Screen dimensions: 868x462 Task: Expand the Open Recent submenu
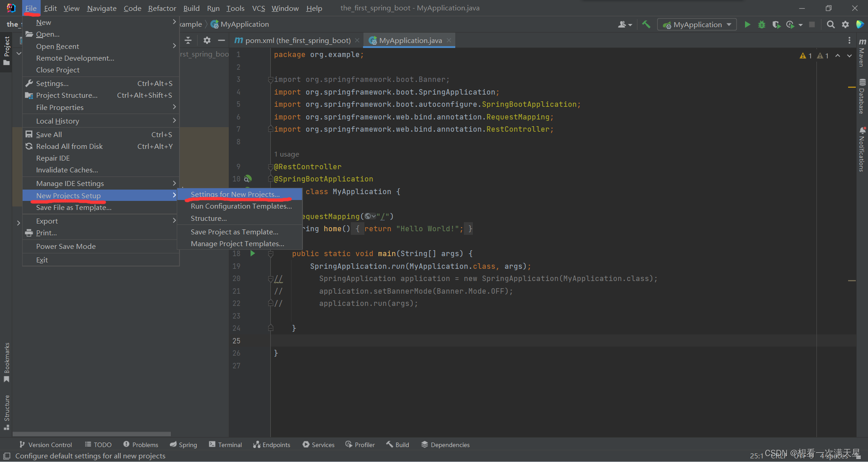(x=58, y=46)
